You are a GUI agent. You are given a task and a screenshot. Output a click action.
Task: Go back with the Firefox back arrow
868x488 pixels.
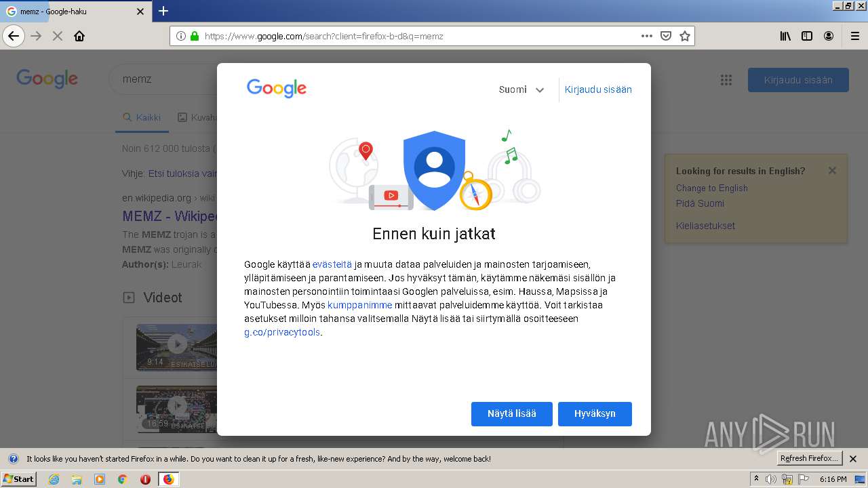(x=14, y=36)
